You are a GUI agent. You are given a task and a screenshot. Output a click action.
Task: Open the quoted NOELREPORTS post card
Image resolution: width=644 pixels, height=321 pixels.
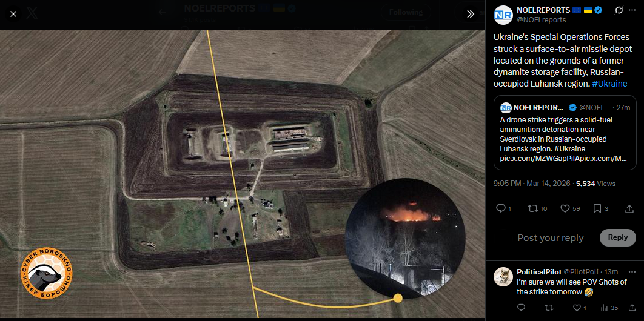click(x=565, y=133)
